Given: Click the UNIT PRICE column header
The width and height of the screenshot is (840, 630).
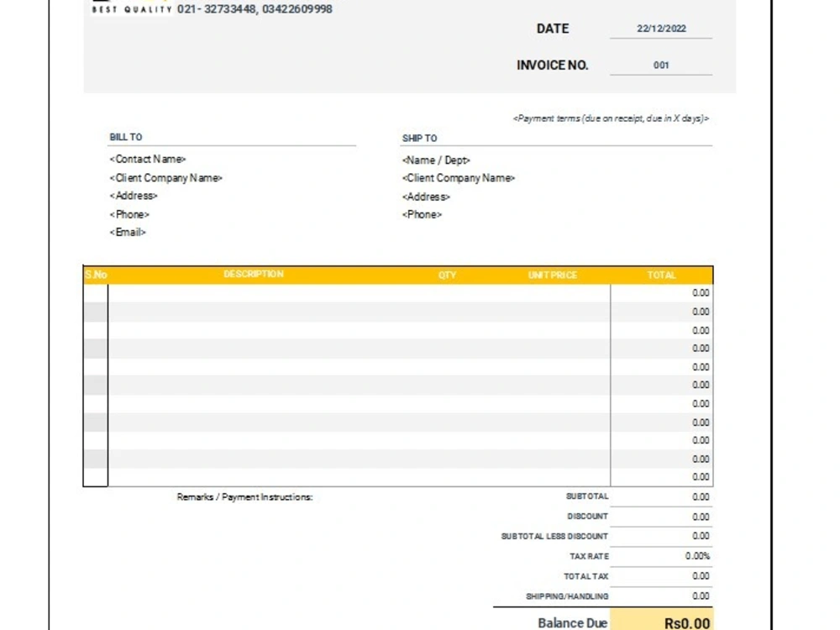Looking at the screenshot, I should (x=553, y=275).
